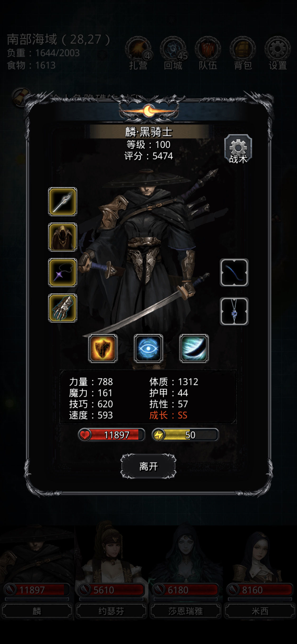The height and width of the screenshot is (644, 297).
Task: Select the purple gem amulet slot
Action: coord(63,273)
